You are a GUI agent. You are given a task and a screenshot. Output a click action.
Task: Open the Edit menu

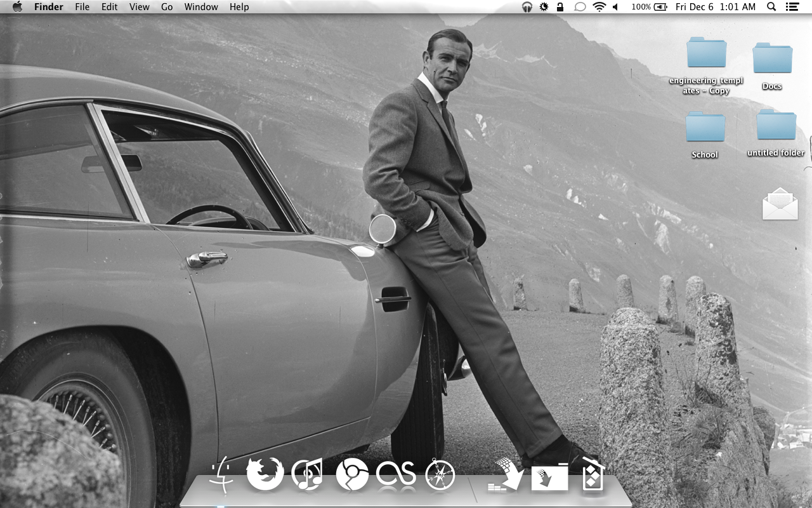click(110, 7)
